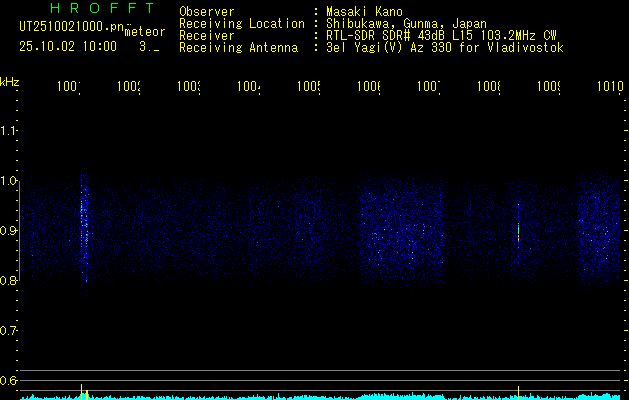Click the strong meteor echo streak near 1001
629x400 pixels.
point(83,229)
